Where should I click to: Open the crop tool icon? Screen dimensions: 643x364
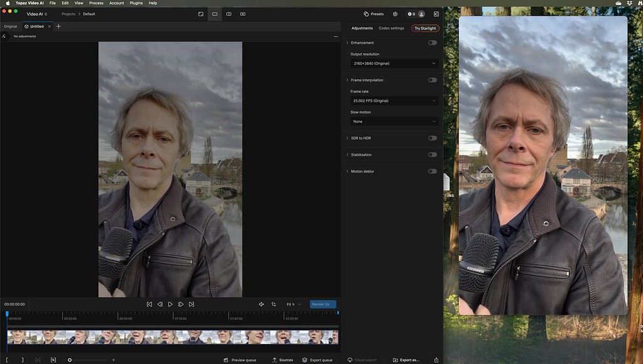(x=274, y=304)
